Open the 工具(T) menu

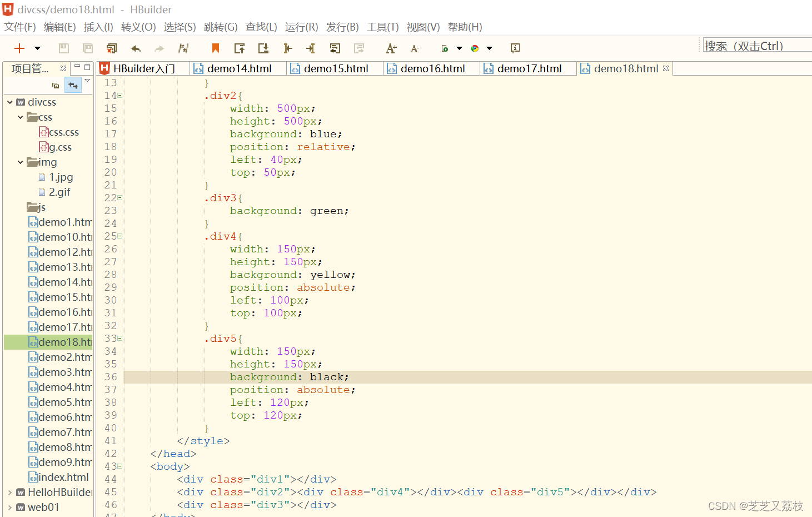pyautogui.click(x=383, y=27)
